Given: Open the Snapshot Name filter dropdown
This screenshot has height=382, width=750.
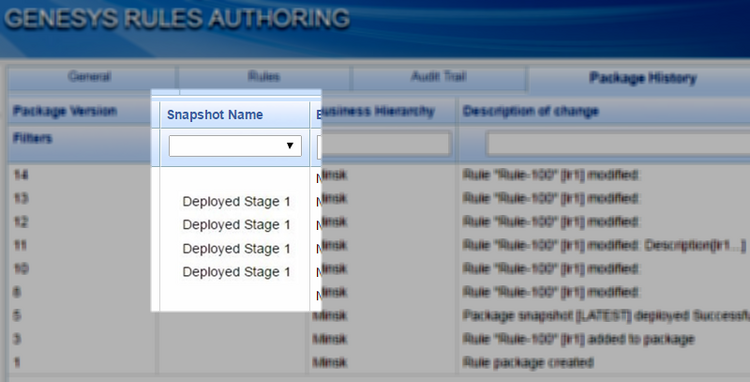Looking at the screenshot, I should point(235,146).
